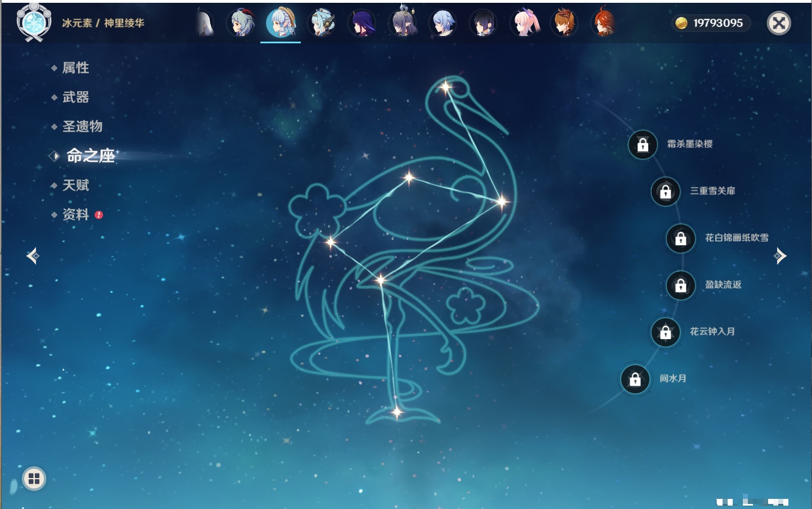Click the lock icon for 霜杀墨染樱
812x509 pixels.
pyautogui.click(x=643, y=145)
